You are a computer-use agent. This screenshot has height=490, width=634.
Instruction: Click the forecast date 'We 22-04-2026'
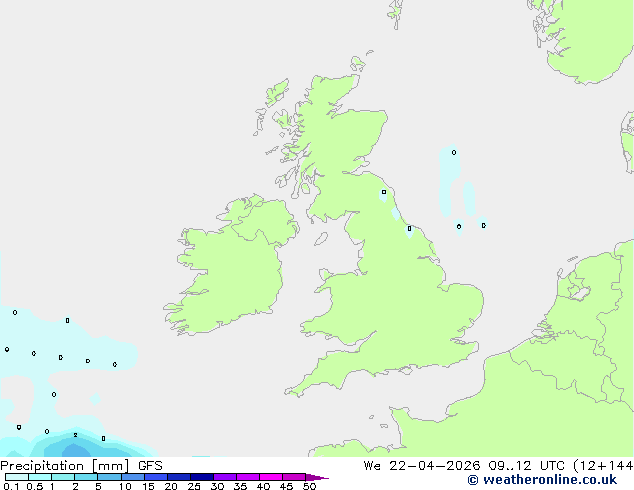[422, 466]
